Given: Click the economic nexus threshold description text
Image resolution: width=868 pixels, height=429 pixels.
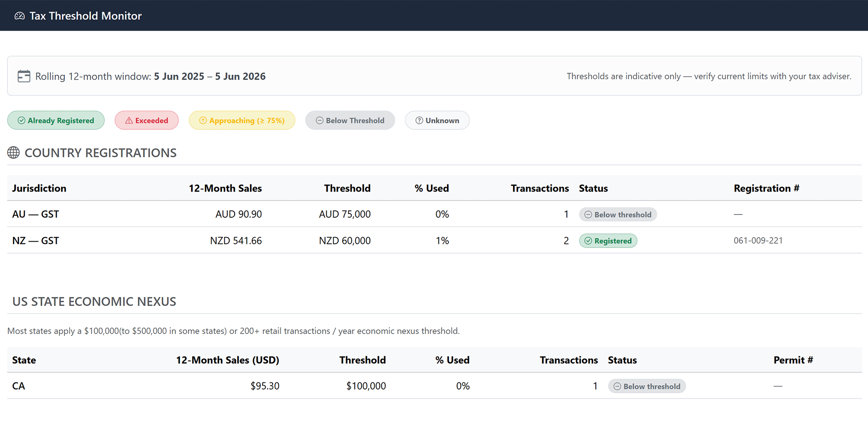Looking at the screenshot, I should point(233,331).
